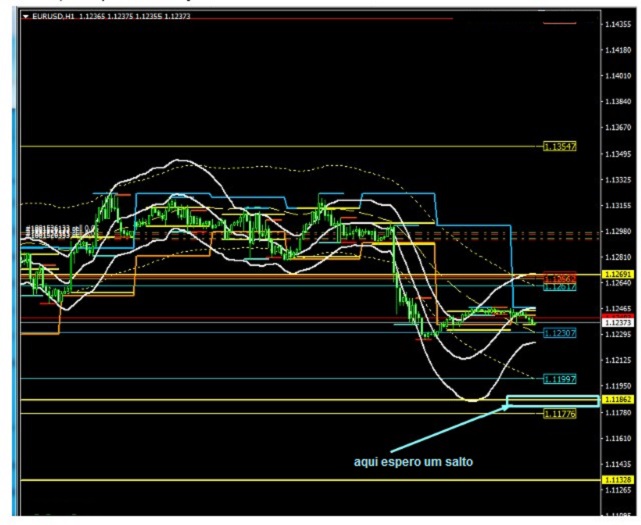Select the yellow 1.11862 axis label

[x=616, y=399]
